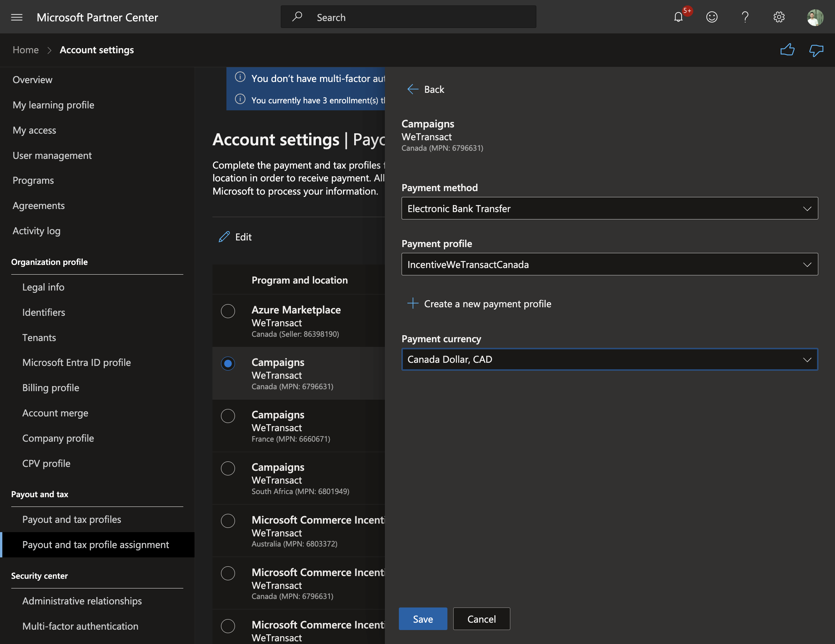Viewport: 835px width, 644px height.
Task: Open the settings gear icon
Action: pos(779,17)
